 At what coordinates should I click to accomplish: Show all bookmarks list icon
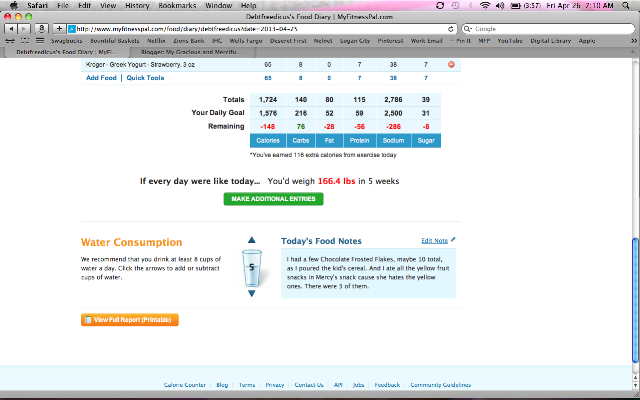40,41
